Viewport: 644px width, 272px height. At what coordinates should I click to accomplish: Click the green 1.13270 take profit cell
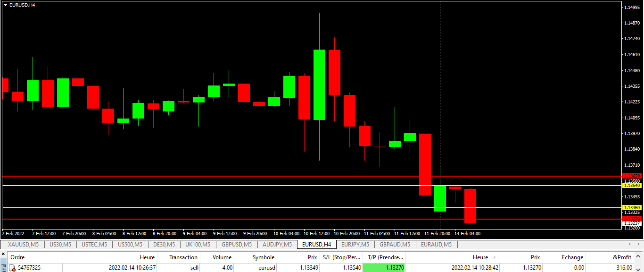point(384,268)
